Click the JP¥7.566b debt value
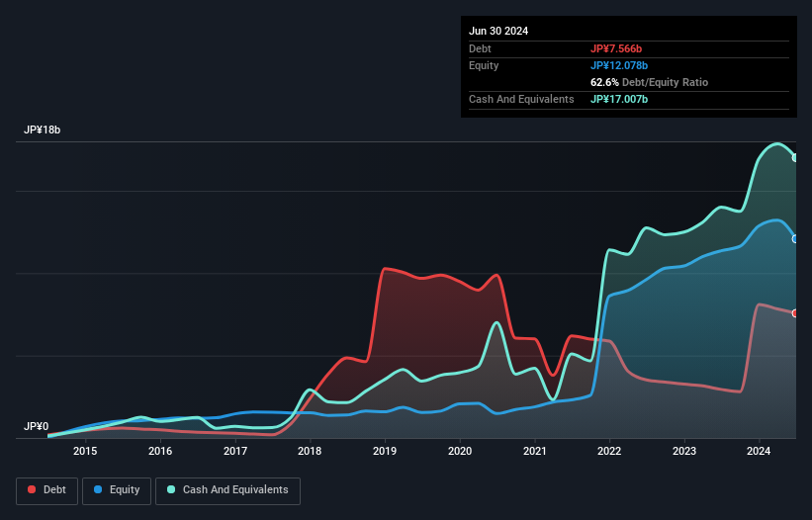 (x=616, y=48)
